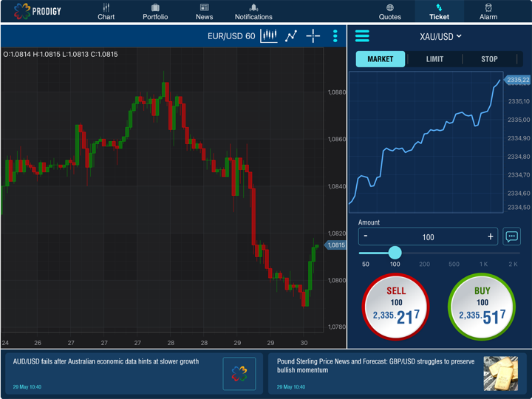Screen dimensions: 532x399
Task: Open chart three-dot options menu
Action: [x=335, y=35]
